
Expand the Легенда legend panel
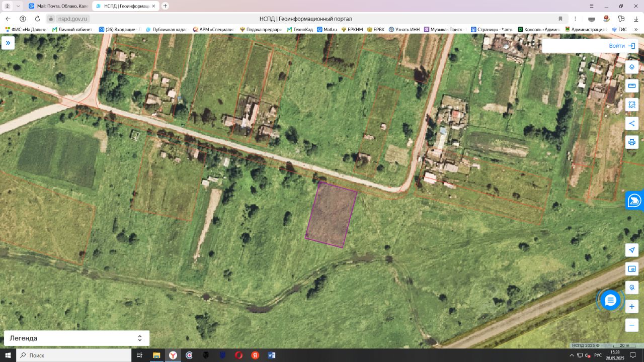[76, 338]
